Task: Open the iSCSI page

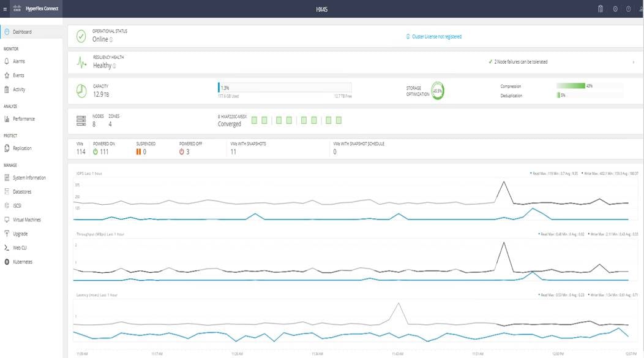Action: pos(17,206)
